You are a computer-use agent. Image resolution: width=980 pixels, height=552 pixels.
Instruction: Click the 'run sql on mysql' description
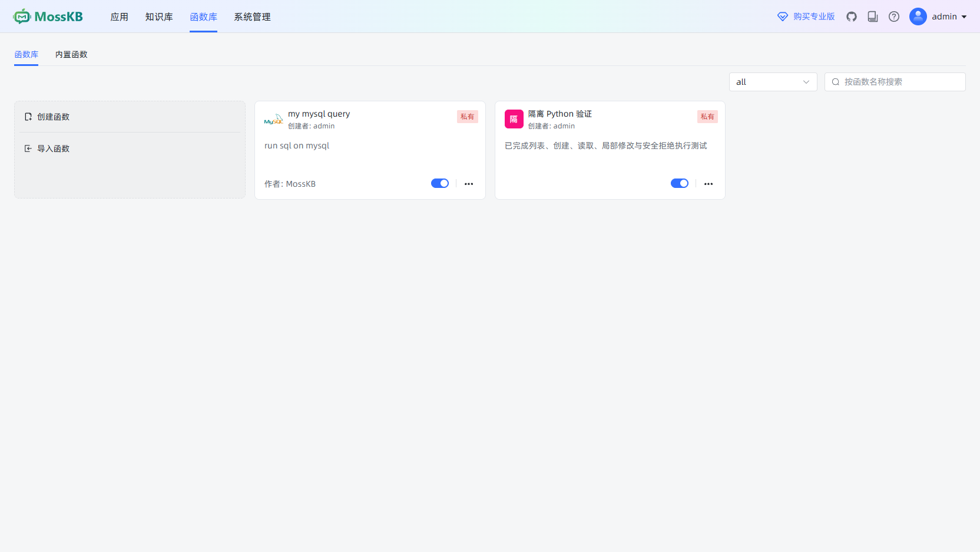click(297, 146)
